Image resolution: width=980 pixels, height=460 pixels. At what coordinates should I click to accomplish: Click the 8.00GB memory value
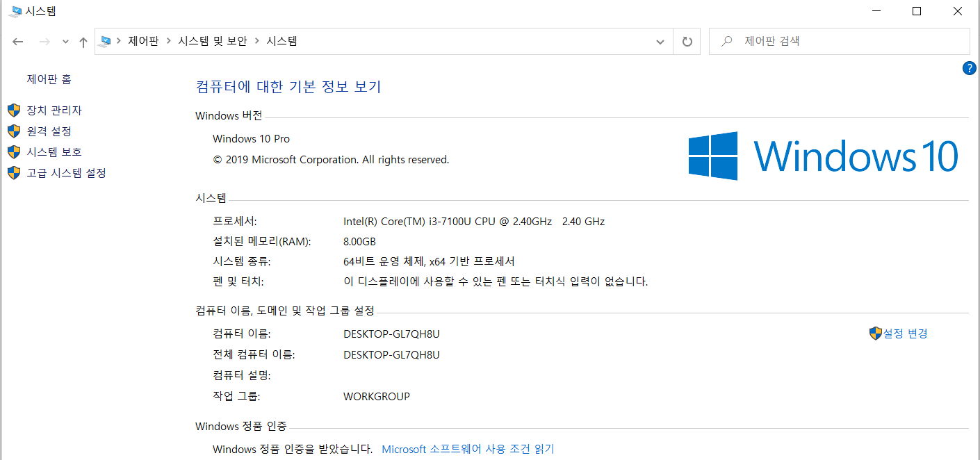coord(359,242)
